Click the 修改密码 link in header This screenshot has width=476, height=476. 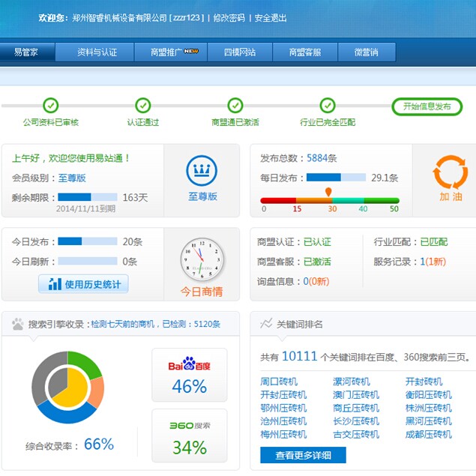[229, 18]
